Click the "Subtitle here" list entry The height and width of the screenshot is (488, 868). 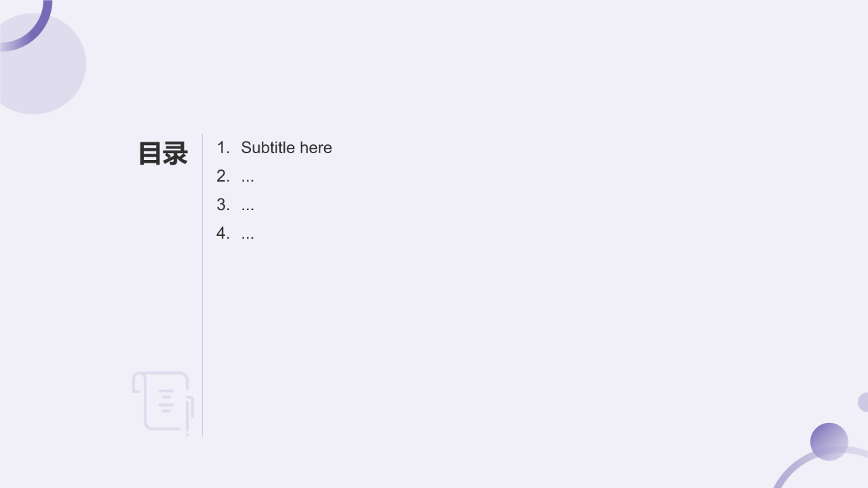[x=286, y=148]
